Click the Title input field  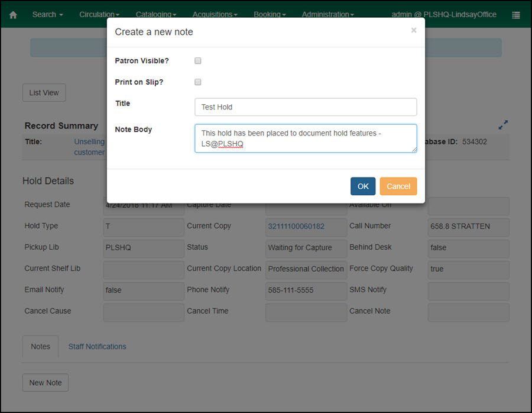pos(306,107)
